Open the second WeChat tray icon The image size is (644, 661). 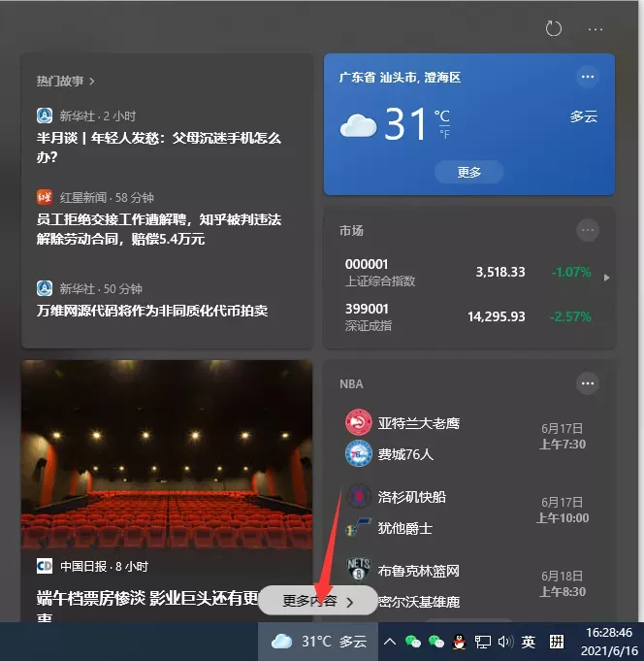(435, 642)
